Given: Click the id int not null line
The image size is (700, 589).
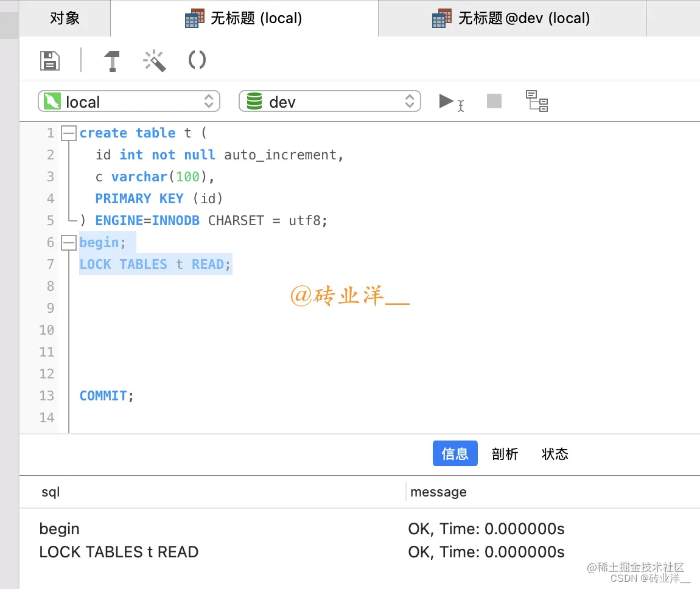Looking at the screenshot, I should [219, 155].
